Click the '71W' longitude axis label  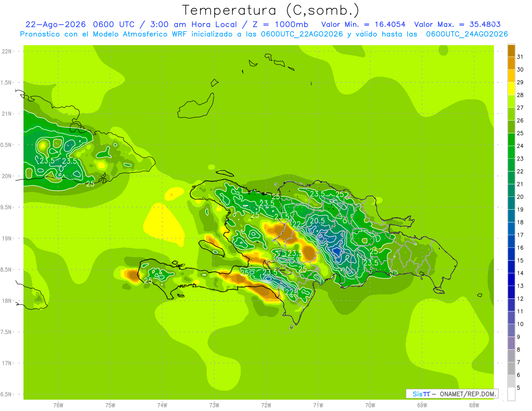click(318, 405)
